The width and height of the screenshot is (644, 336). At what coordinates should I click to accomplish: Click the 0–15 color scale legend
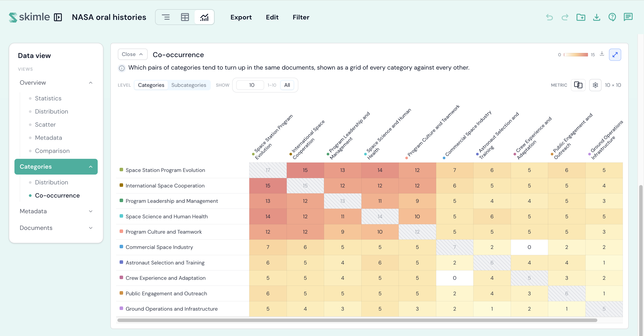tap(576, 55)
